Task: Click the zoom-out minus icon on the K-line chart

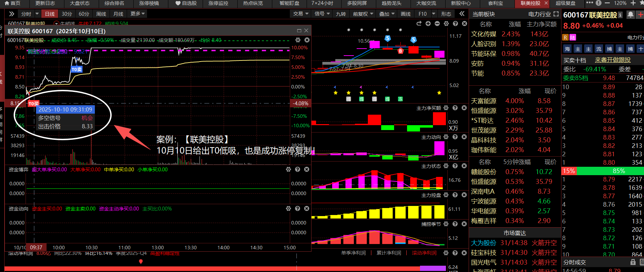Action: click(x=437, y=23)
